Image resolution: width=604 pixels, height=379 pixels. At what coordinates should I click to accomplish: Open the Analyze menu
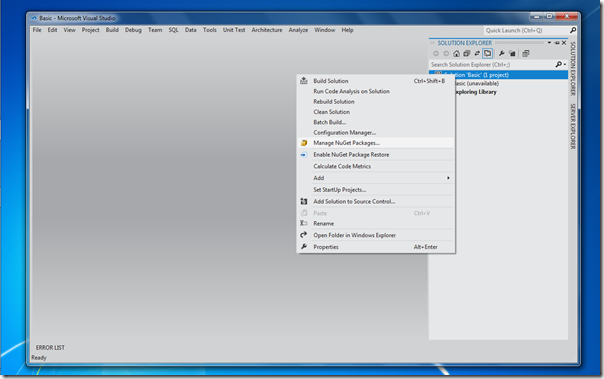(298, 30)
